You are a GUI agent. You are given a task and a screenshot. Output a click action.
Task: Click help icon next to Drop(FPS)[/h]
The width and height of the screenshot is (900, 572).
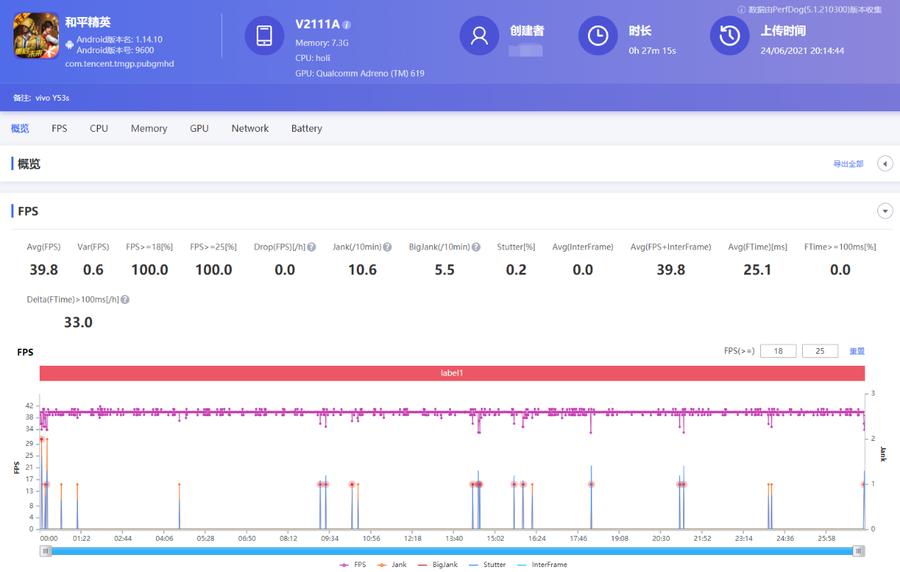pos(312,247)
